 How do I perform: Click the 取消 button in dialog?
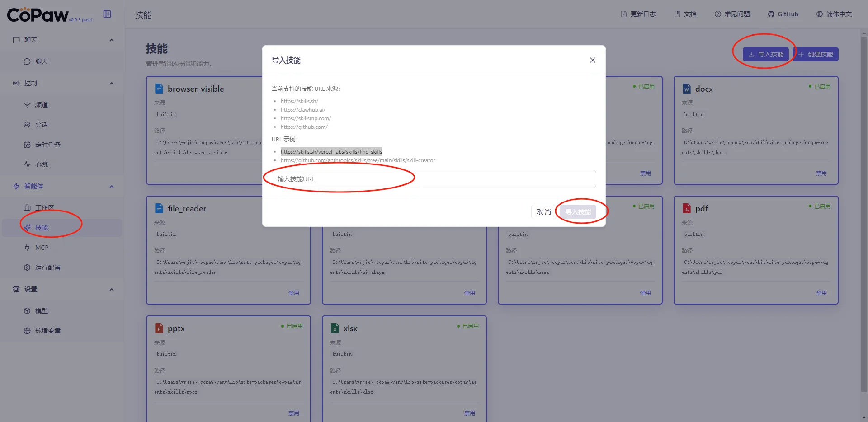(x=543, y=212)
